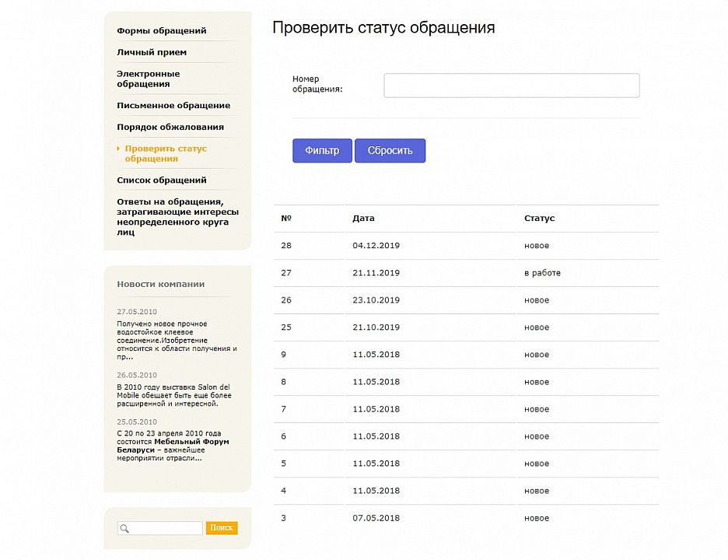This screenshot has width=728, height=560.
Task: Click the news date 26.05.2010
Action: click(137, 375)
